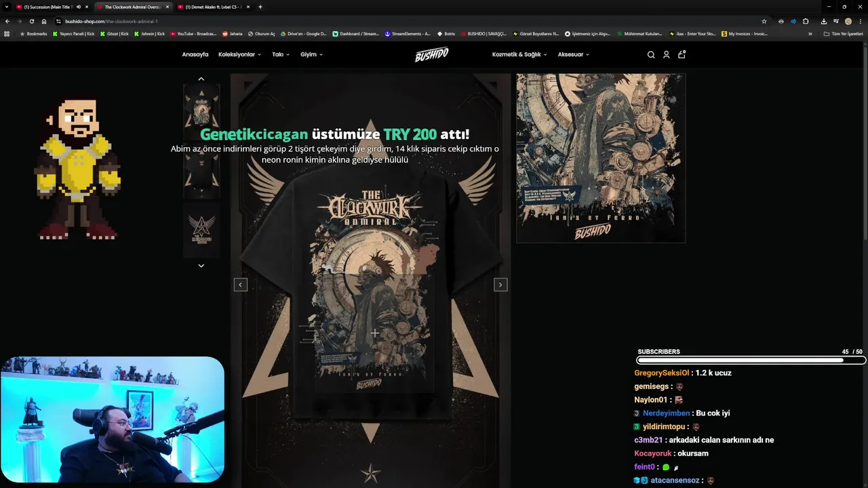Click the subscribers goal progress bar
The width and height of the screenshot is (868, 488).
pyautogui.click(x=751, y=360)
